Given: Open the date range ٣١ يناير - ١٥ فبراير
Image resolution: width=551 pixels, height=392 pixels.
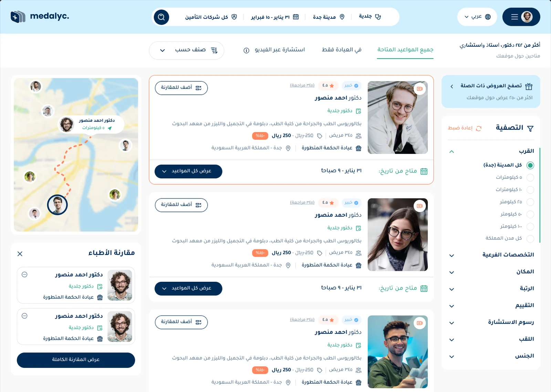Looking at the screenshot, I should point(275,17).
